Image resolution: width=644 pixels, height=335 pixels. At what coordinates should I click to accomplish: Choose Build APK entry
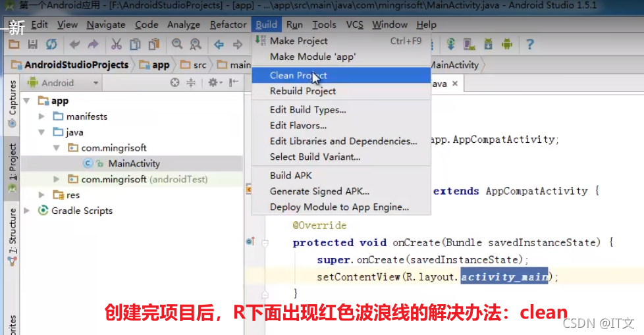(341, 176)
